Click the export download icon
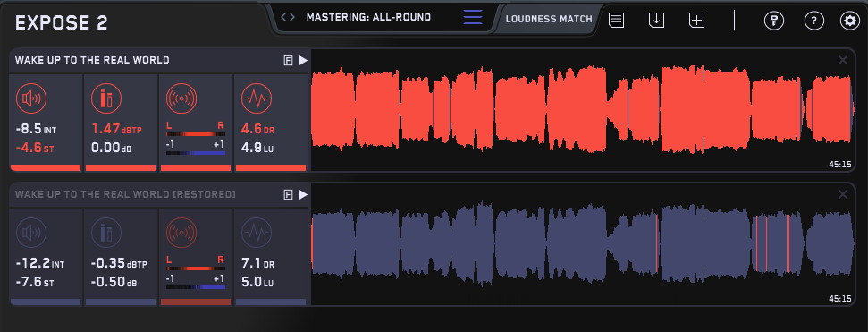 coord(656,20)
